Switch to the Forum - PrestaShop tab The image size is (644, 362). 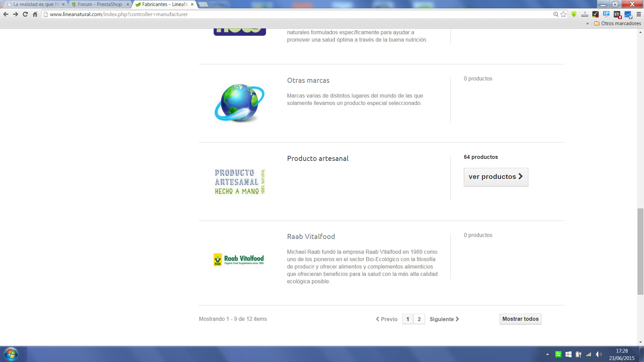pos(100,4)
